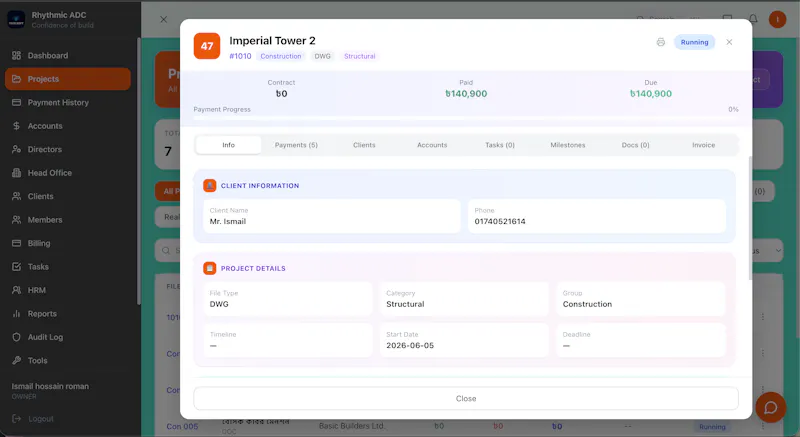This screenshot has width=800, height=437.
Task: Click the 0% progress value
Action: [733, 109]
